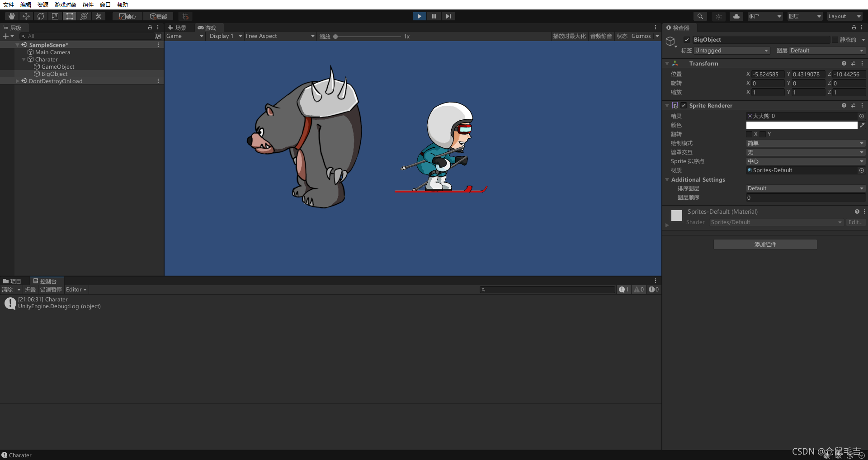Open the GameObject cube icon selector
Image resolution: width=868 pixels, height=460 pixels.
coord(671,42)
